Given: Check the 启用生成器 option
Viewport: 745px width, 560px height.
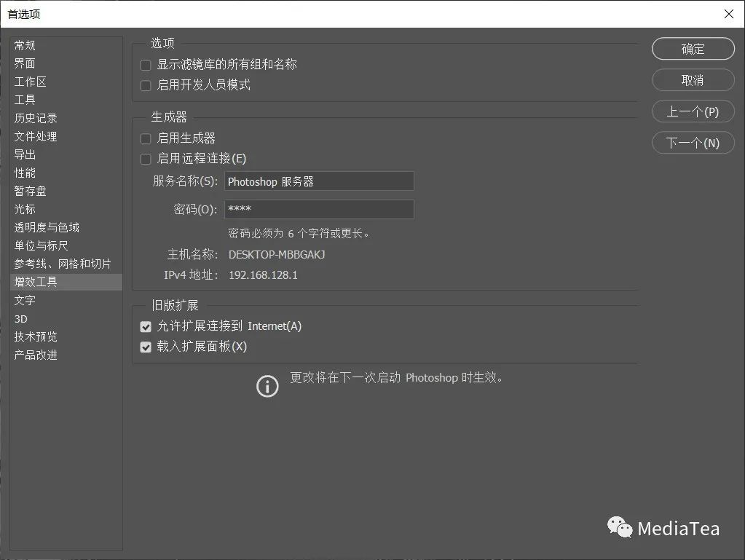Looking at the screenshot, I should click(x=146, y=138).
